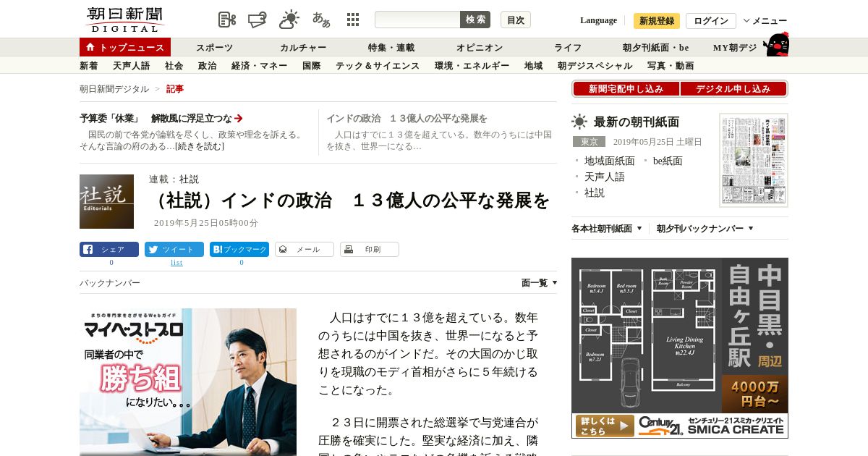Click the 東京 edition label

click(x=589, y=142)
